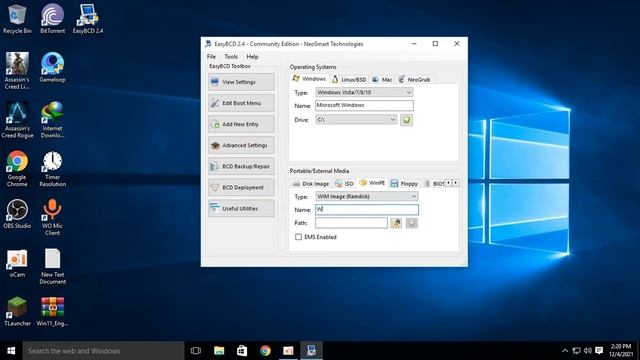Open the Action Center notifications icon

tap(599, 351)
